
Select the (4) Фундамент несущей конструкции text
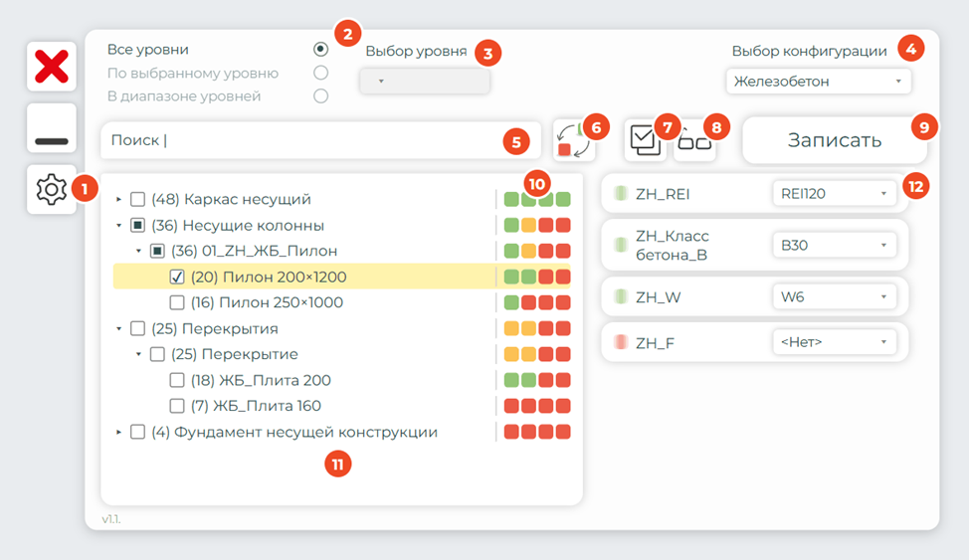coord(294,432)
